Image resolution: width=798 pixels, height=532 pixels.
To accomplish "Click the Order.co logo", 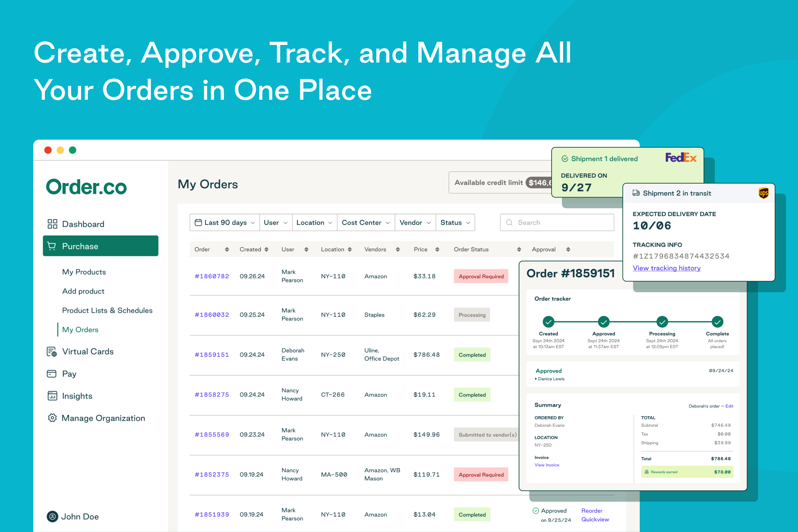I will 86,187.
